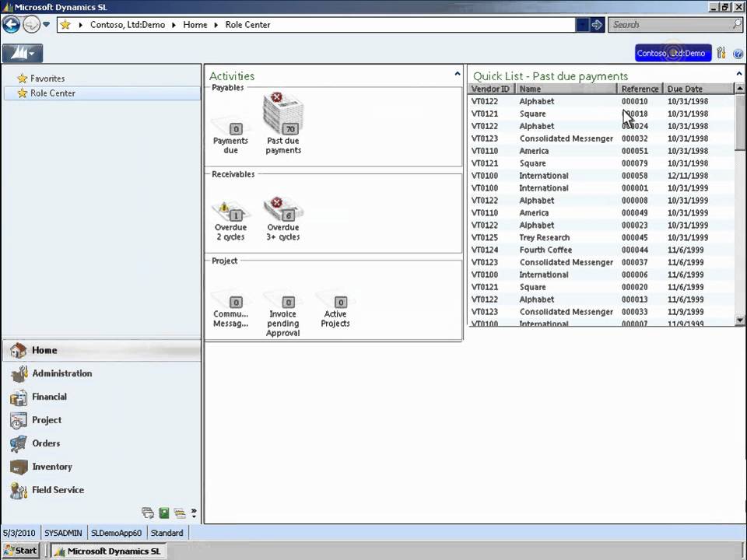The height and width of the screenshot is (560, 747).
Task: Click the blue Contoso, Ltd:Demo company button
Action: [672, 53]
